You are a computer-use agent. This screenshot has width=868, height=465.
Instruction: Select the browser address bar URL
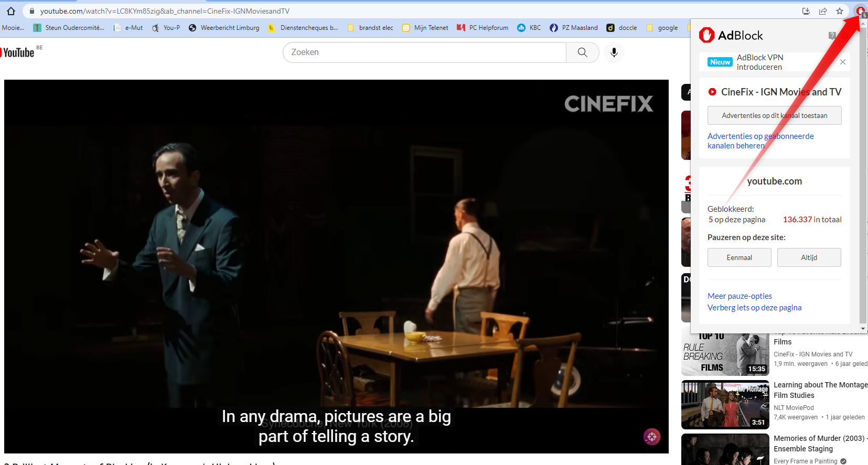(165, 11)
